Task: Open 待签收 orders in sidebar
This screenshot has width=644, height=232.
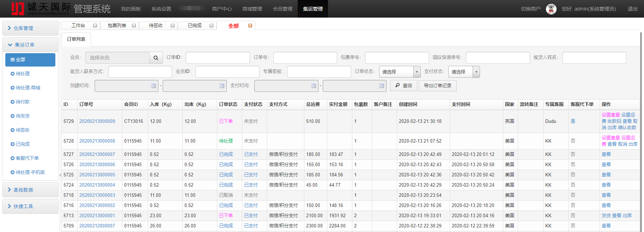Action: point(23,130)
